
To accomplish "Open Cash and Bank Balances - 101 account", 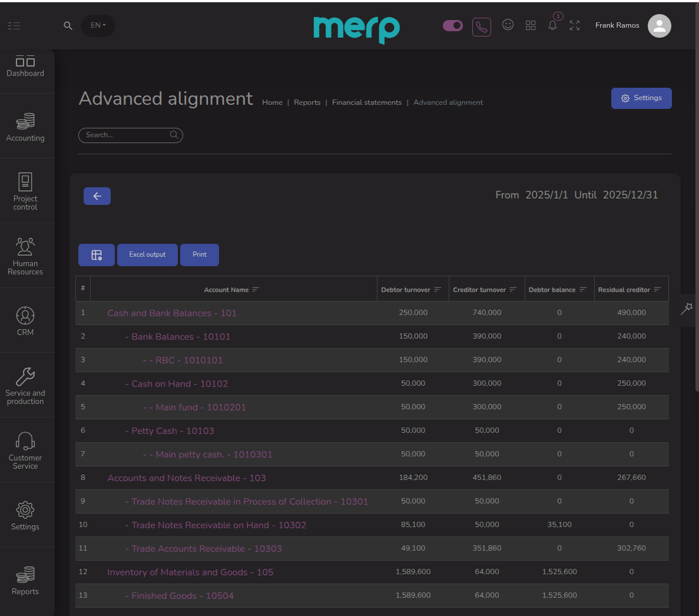I will (x=172, y=313).
